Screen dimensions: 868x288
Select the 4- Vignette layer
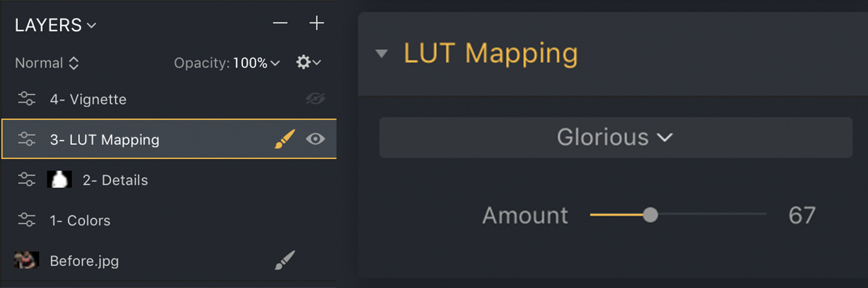(x=88, y=100)
